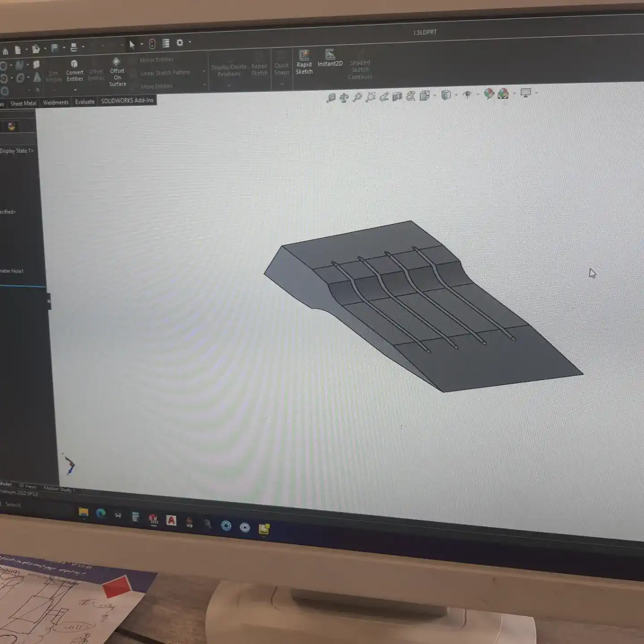Switch to the Evaluate tab
The height and width of the screenshot is (644, 644).
tap(85, 102)
